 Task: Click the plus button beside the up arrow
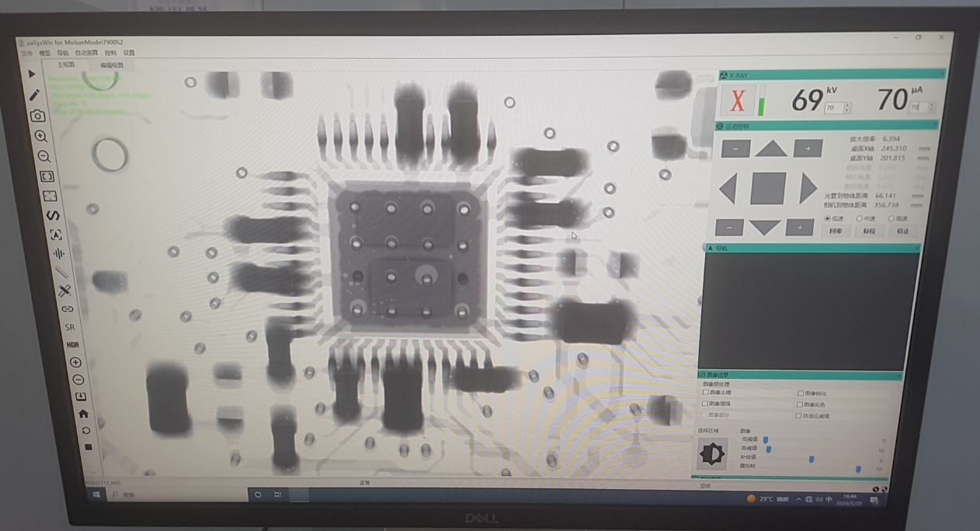click(x=808, y=148)
